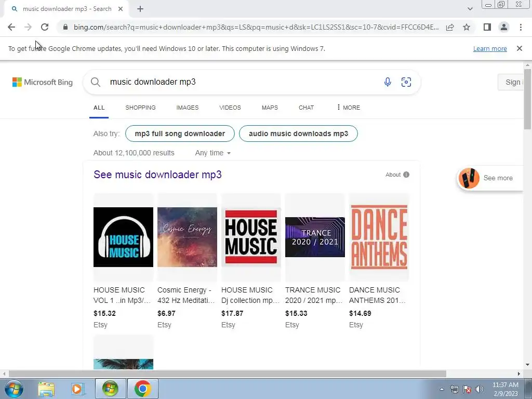Switch to the SHOPPING tab
Screen dimensions: 532x399
[140, 108]
